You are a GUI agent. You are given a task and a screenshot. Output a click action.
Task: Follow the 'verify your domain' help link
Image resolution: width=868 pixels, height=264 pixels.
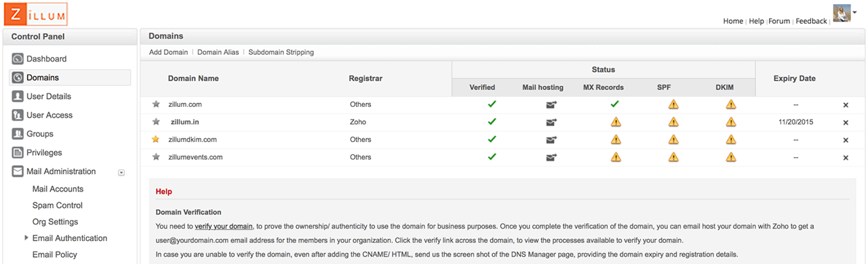pos(224,226)
